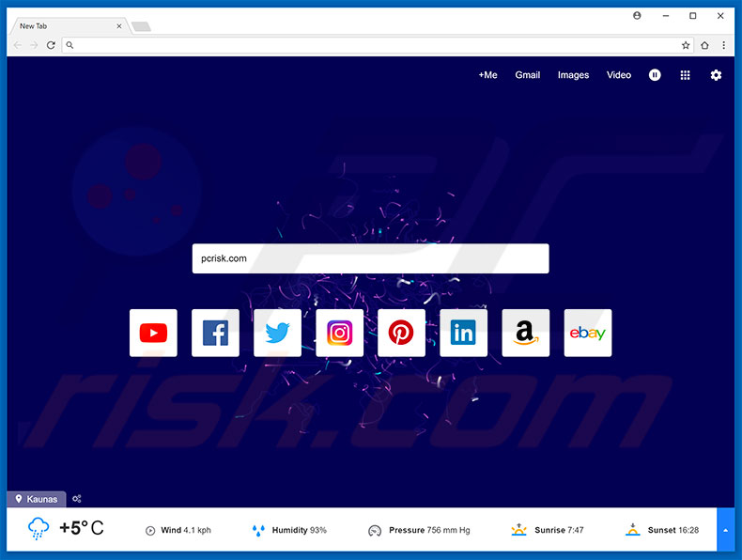Bookmark this page with the star

(x=686, y=45)
